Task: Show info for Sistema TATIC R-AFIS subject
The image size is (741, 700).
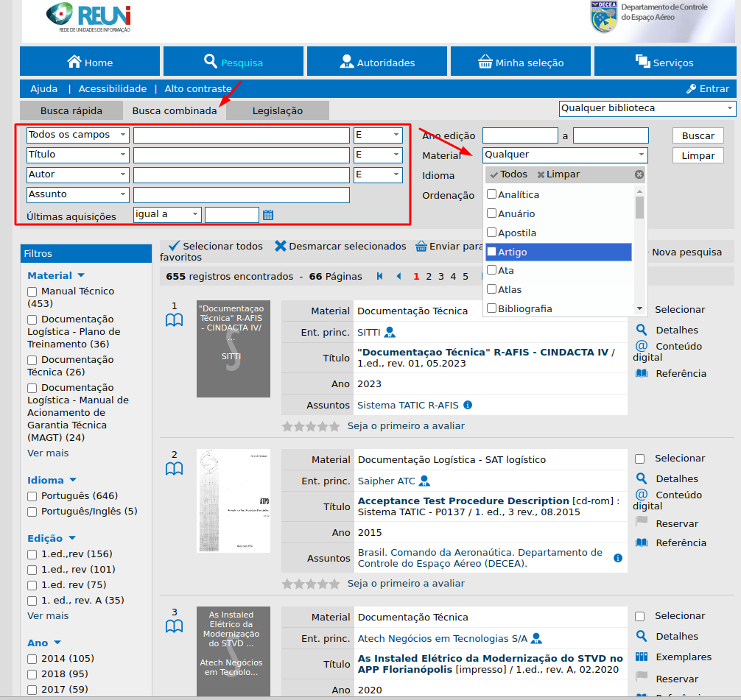Action: (468, 405)
